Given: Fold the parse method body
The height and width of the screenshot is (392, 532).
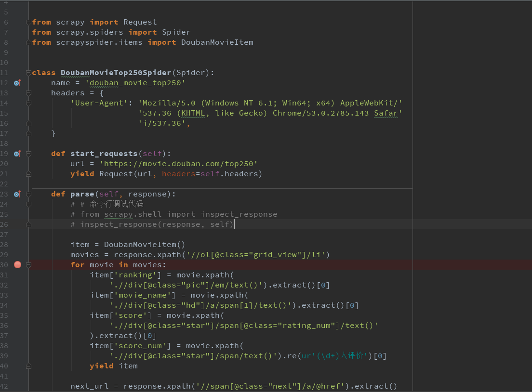Looking at the screenshot, I should (x=29, y=194).
